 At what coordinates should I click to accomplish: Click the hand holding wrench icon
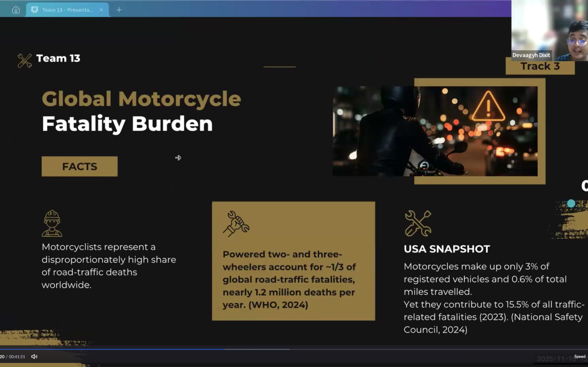pyautogui.click(x=236, y=223)
